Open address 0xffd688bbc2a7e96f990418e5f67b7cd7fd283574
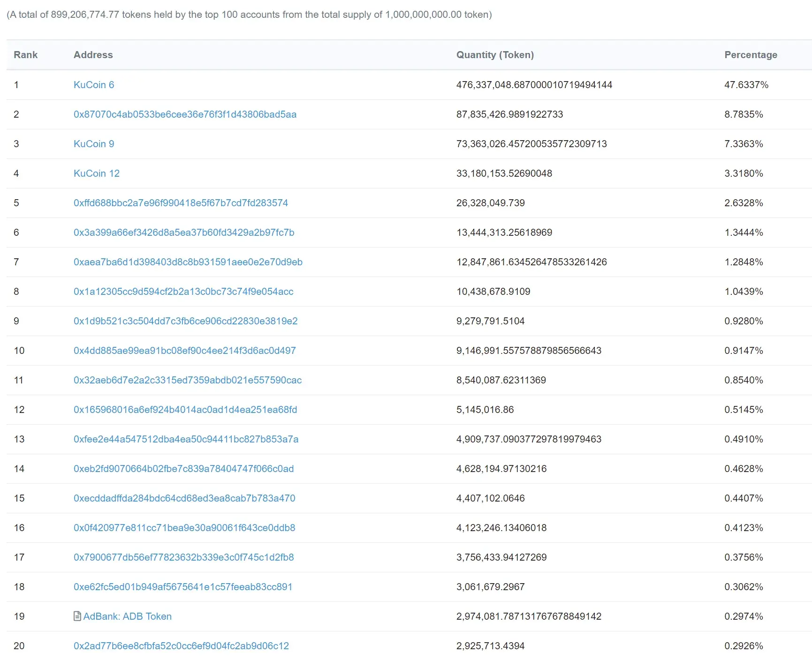Image resolution: width=812 pixels, height=660 pixels. coord(181,203)
